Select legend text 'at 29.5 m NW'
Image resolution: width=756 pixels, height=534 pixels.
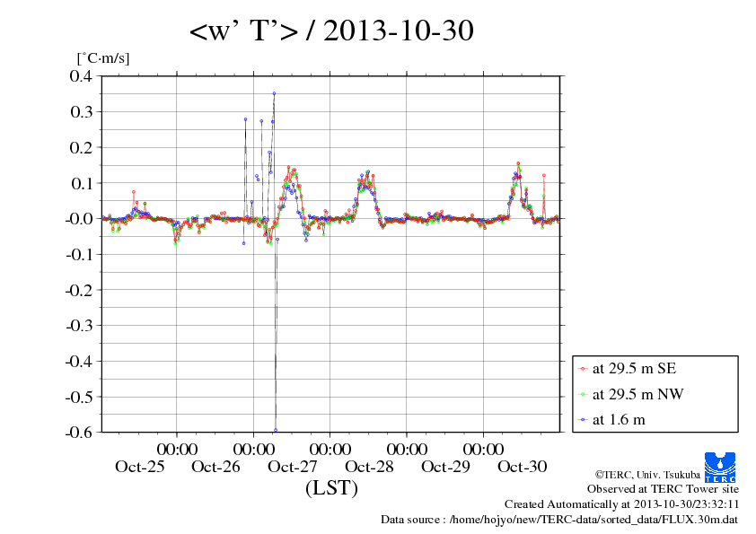[x=637, y=394]
